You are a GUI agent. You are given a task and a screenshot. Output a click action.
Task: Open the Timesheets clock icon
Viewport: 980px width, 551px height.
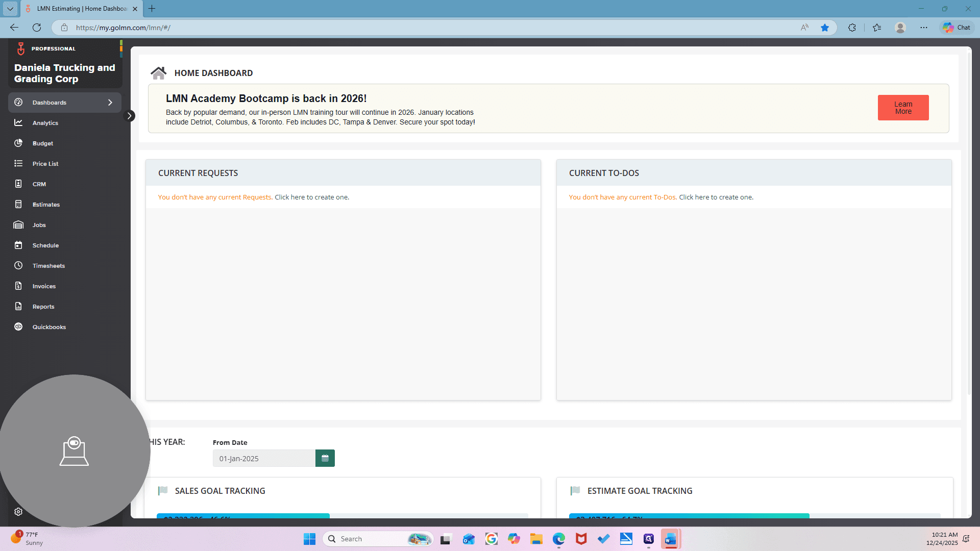[x=18, y=266]
